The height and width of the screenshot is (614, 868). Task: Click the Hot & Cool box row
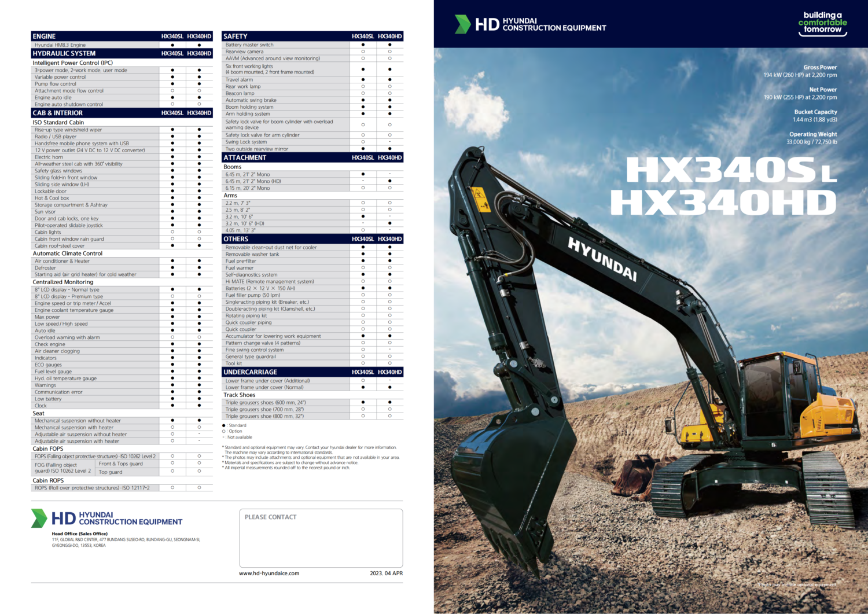(x=122, y=198)
